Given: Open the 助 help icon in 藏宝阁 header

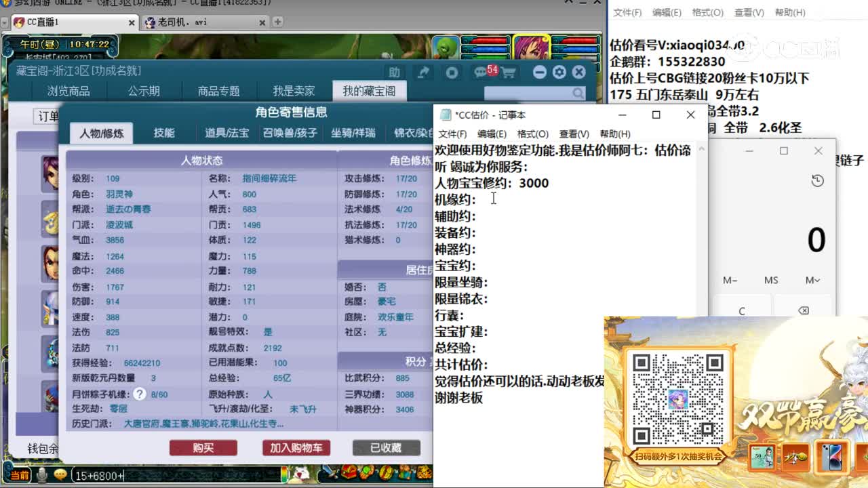Looking at the screenshot, I should pyautogui.click(x=394, y=72).
